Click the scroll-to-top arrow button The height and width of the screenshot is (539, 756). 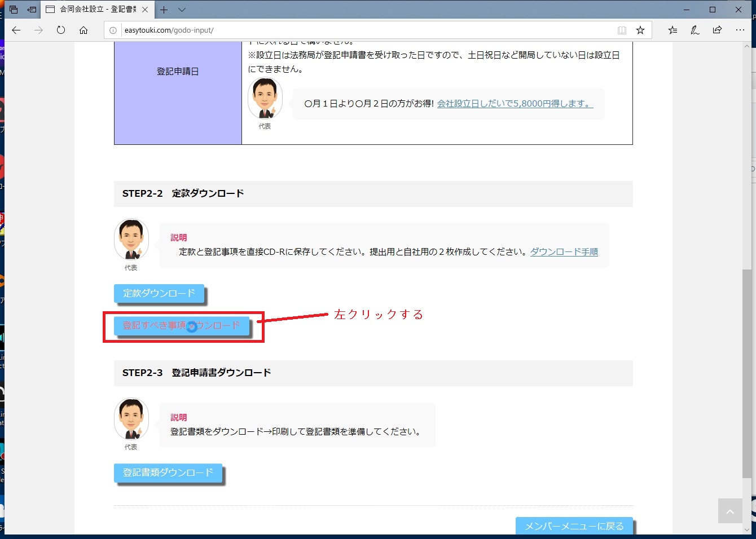(730, 511)
